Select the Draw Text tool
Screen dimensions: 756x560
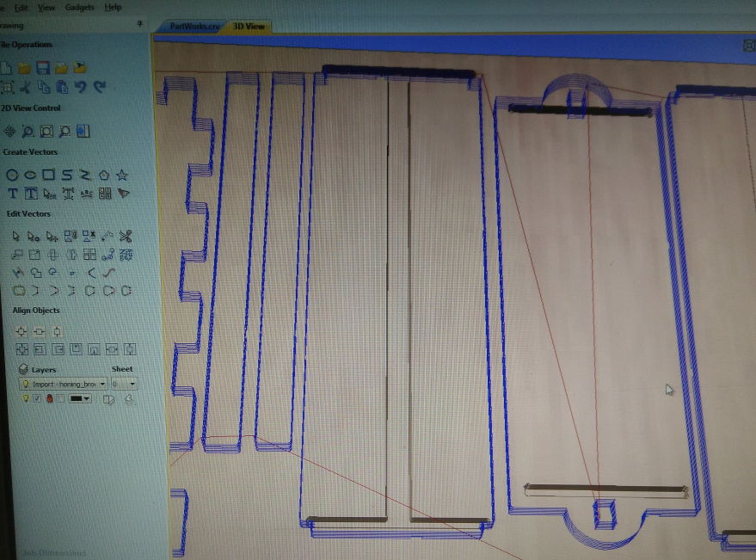point(13,194)
